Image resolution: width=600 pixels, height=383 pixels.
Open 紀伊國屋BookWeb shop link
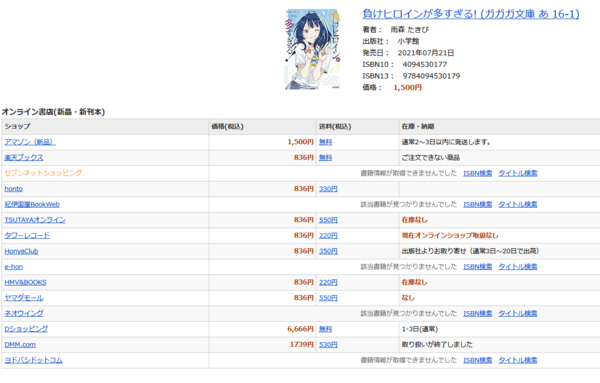pos(32,204)
